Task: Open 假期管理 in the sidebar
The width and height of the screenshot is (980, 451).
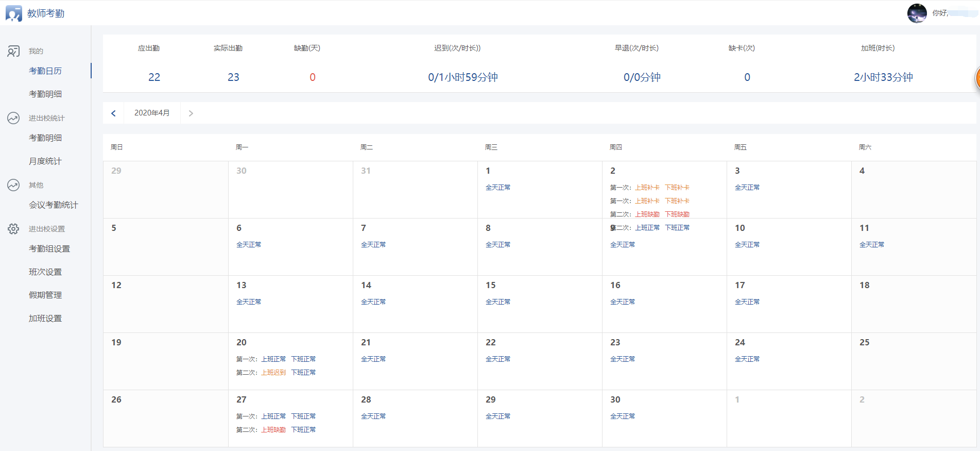Action: tap(45, 295)
